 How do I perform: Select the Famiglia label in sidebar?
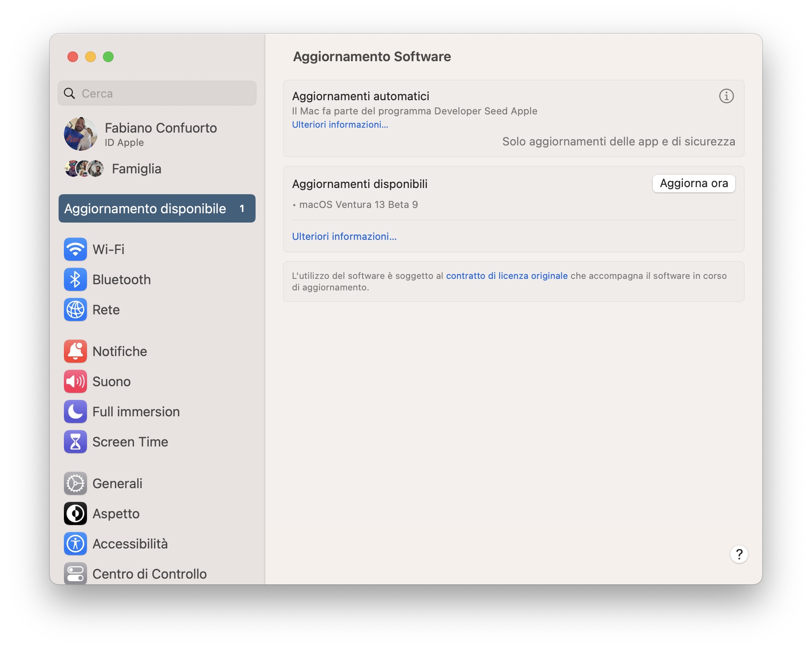137,169
